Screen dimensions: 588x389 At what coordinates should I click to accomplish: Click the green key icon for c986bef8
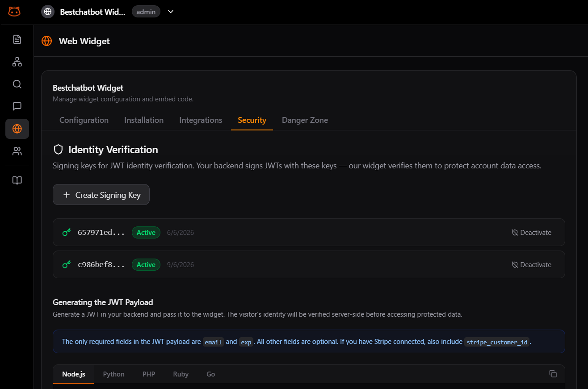(x=67, y=264)
